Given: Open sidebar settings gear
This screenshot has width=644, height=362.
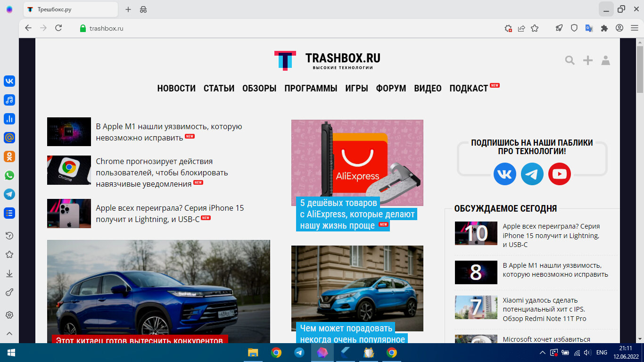Looking at the screenshot, I should click(x=9, y=315).
